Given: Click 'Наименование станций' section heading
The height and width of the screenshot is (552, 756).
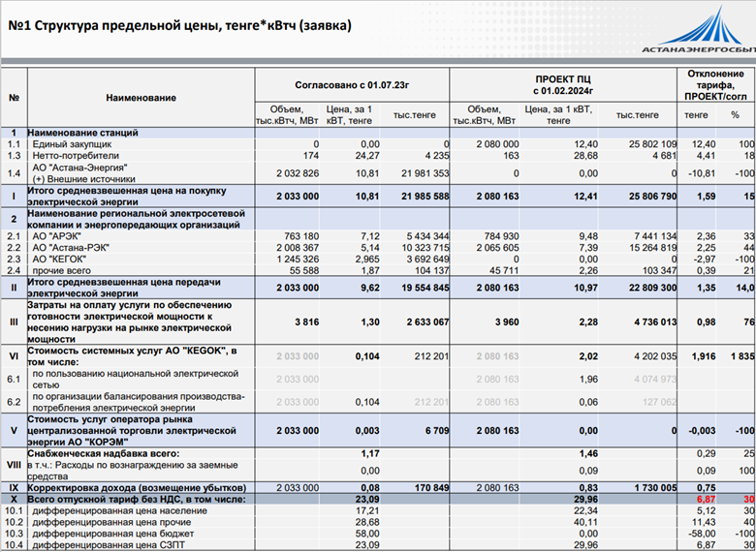Looking at the screenshot, I should (82, 133).
